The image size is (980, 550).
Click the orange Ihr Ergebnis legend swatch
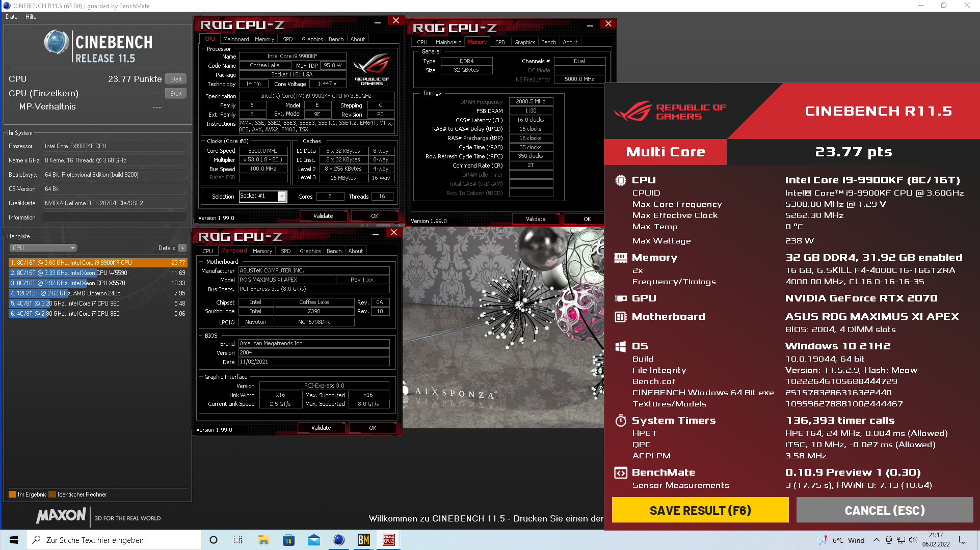pyautogui.click(x=13, y=494)
